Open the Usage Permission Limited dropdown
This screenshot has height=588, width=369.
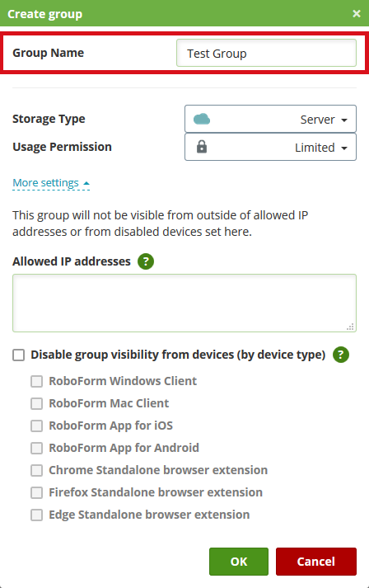tap(270, 147)
